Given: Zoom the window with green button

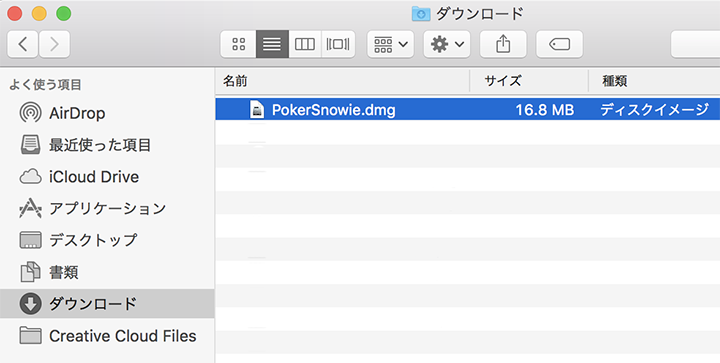Looking at the screenshot, I should click(x=63, y=13).
